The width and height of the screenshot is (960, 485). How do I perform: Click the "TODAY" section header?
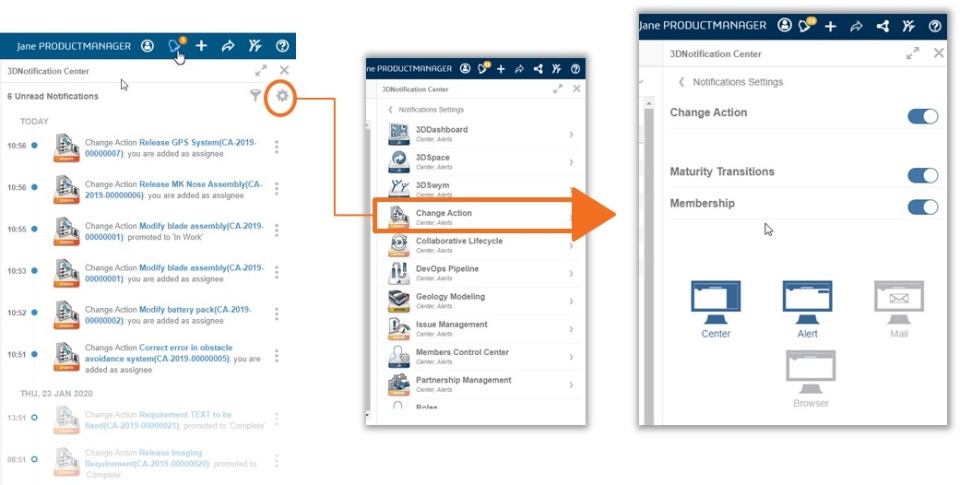[x=34, y=121]
